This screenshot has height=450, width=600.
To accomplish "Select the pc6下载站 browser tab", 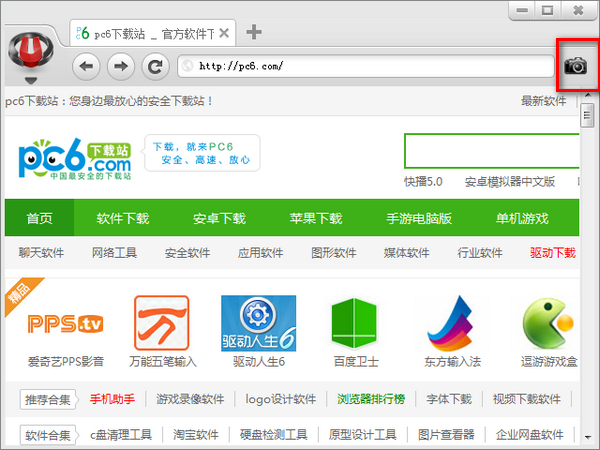I will click(x=152, y=33).
